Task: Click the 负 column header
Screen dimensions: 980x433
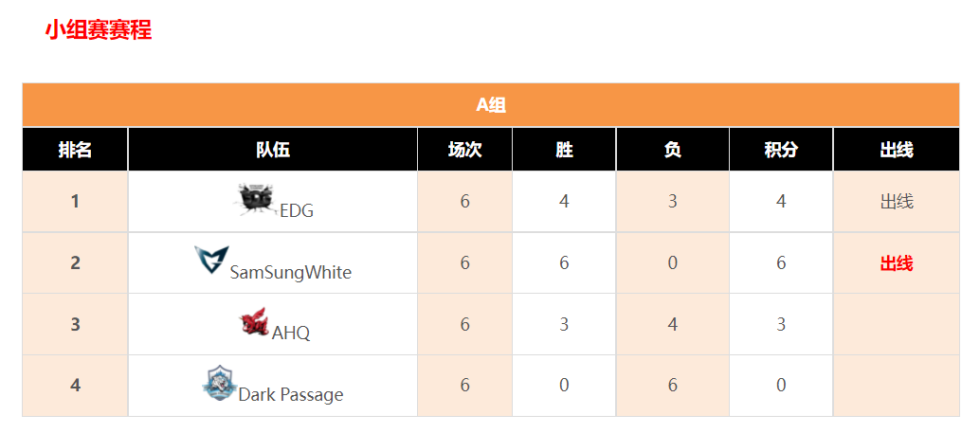Action: click(x=673, y=150)
